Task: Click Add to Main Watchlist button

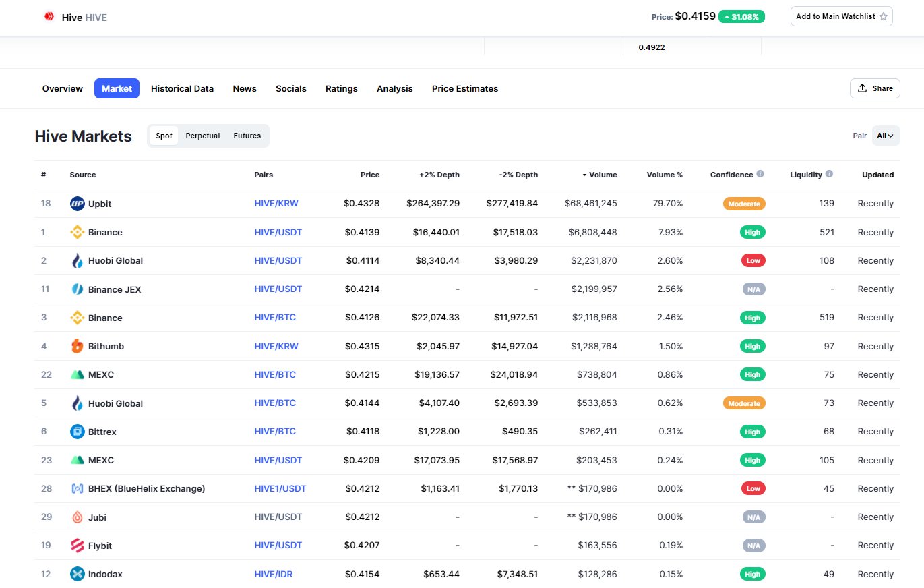Action: [x=842, y=16]
